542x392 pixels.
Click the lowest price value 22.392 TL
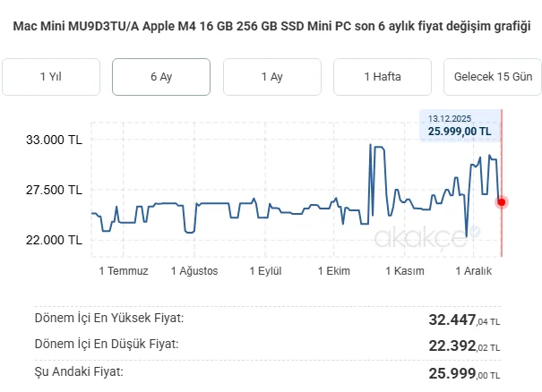[x=464, y=345]
